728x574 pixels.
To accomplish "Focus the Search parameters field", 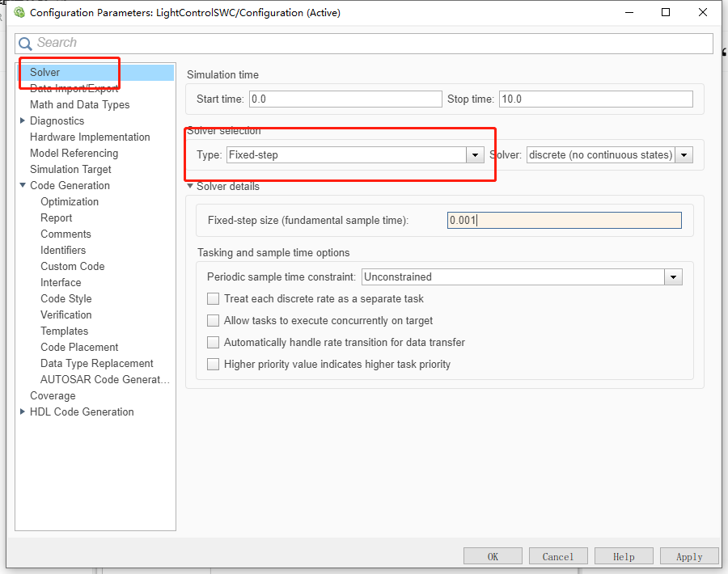I will pyautogui.click(x=363, y=43).
